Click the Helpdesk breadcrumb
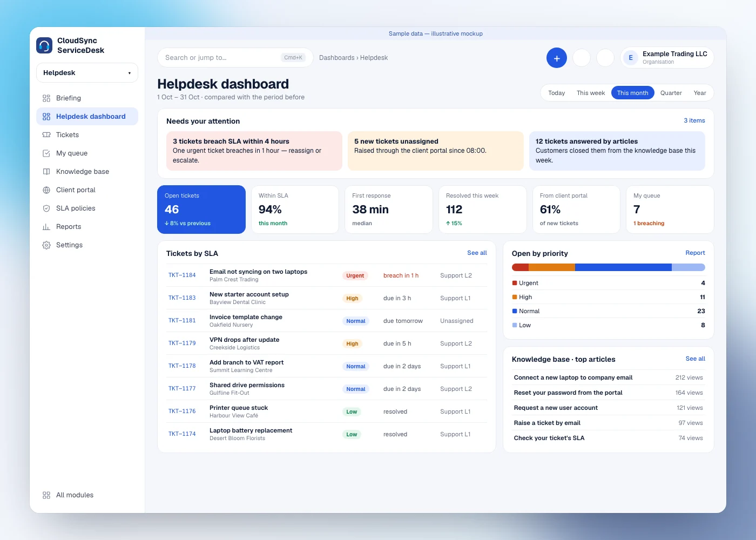 pyautogui.click(x=374, y=58)
